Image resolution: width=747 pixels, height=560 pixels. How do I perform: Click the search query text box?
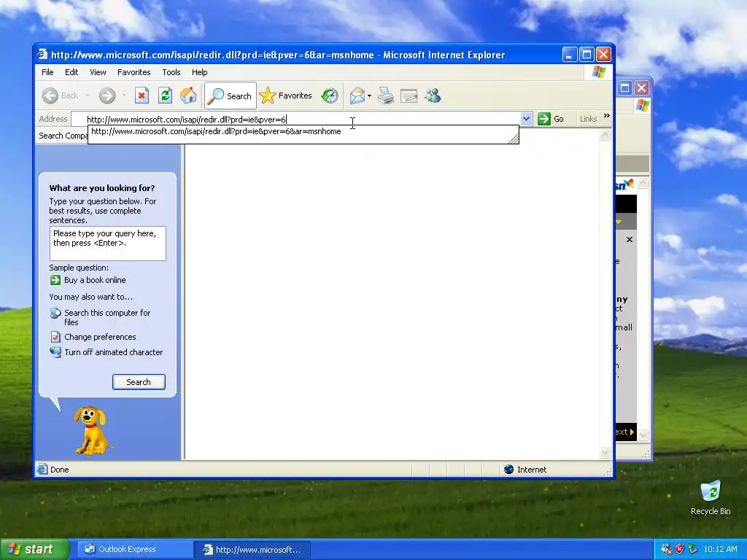click(x=108, y=244)
